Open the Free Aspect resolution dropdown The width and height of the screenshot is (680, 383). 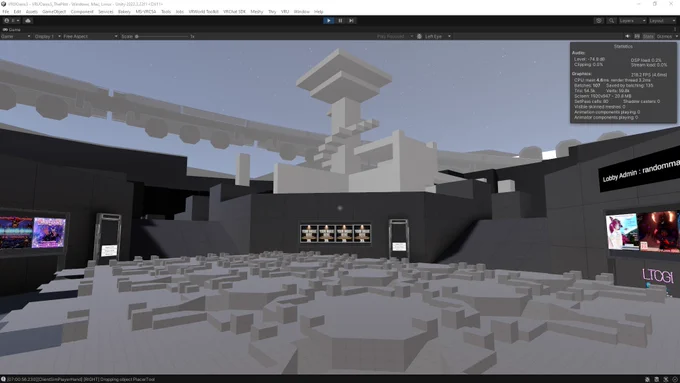click(x=90, y=36)
